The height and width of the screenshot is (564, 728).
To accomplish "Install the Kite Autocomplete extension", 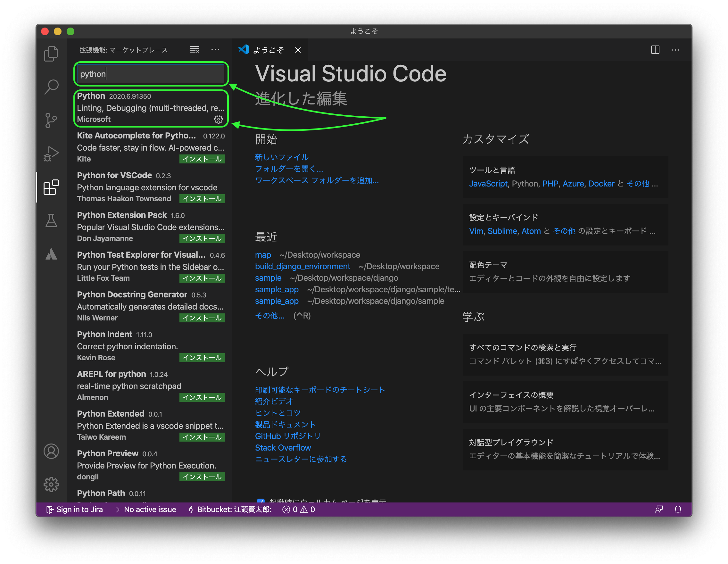I will coord(202,159).
